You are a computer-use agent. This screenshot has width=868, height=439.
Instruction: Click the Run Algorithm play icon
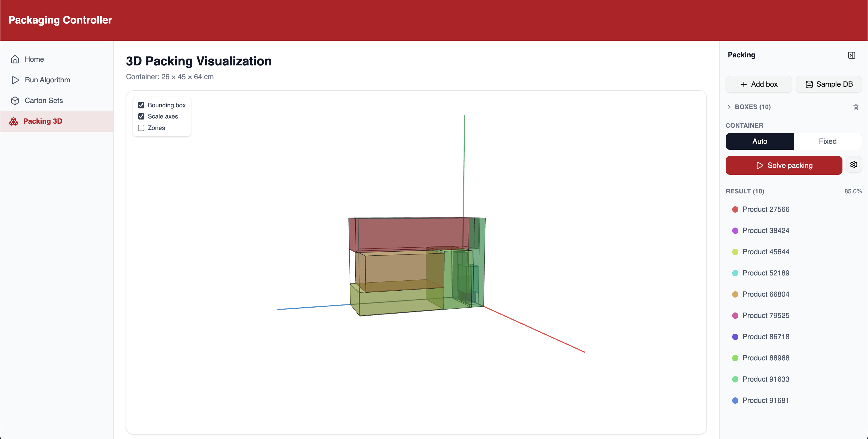pos(15,80)
